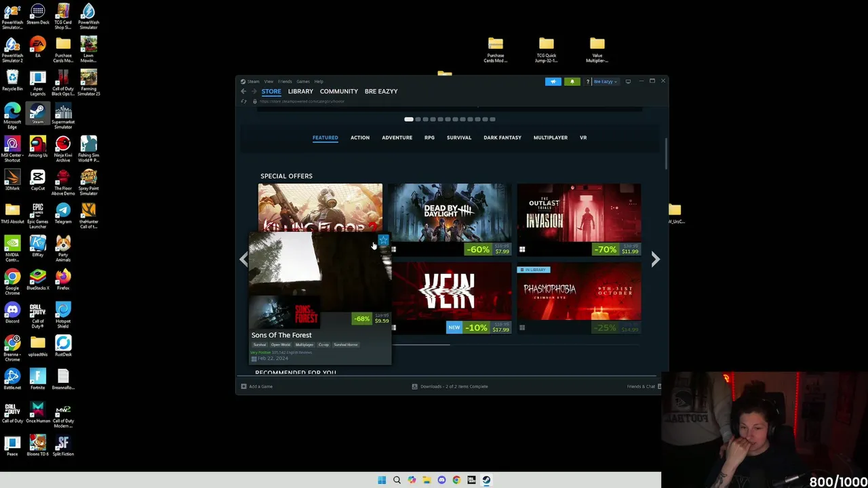Expand the Bre Eazyy account dropdown

(605, 81)
